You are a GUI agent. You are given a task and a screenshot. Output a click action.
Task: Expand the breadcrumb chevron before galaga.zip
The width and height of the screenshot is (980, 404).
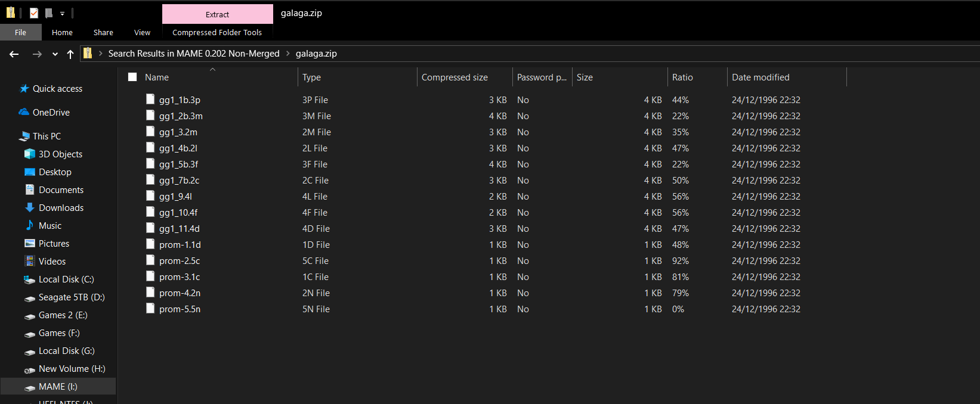[288, 54]
